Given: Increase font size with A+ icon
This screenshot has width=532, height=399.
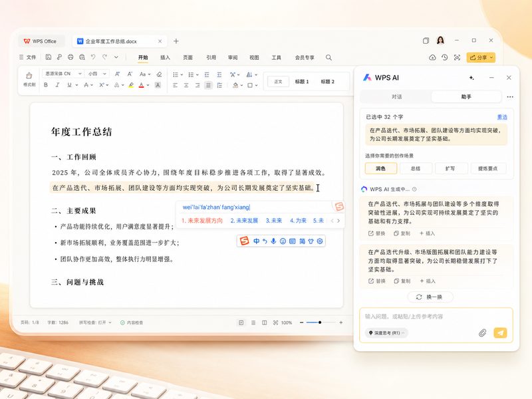Looking at the screenshot, I should 118,74.
